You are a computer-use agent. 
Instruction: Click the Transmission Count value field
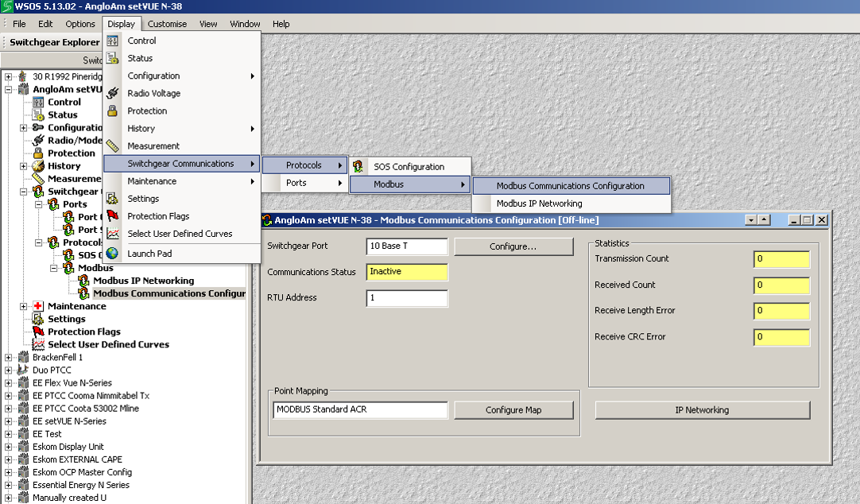coord(781,259)
